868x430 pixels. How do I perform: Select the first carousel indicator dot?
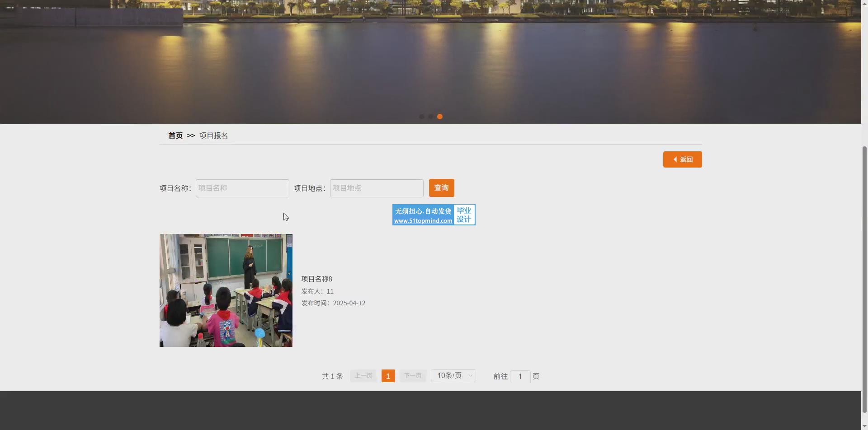click(x=421, y=117)
